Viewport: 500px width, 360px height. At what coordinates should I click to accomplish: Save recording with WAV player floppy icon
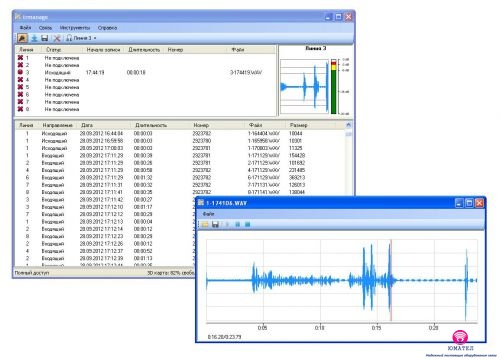pyautogui.click(x=215, y=224)
